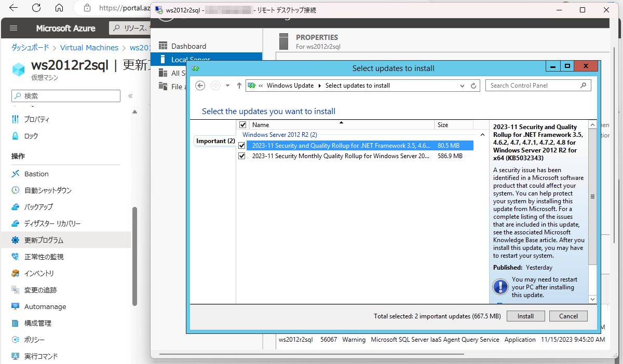Uncheck the .NET Framework rollup update
This screenshot has width=623, height=364.
241,145
